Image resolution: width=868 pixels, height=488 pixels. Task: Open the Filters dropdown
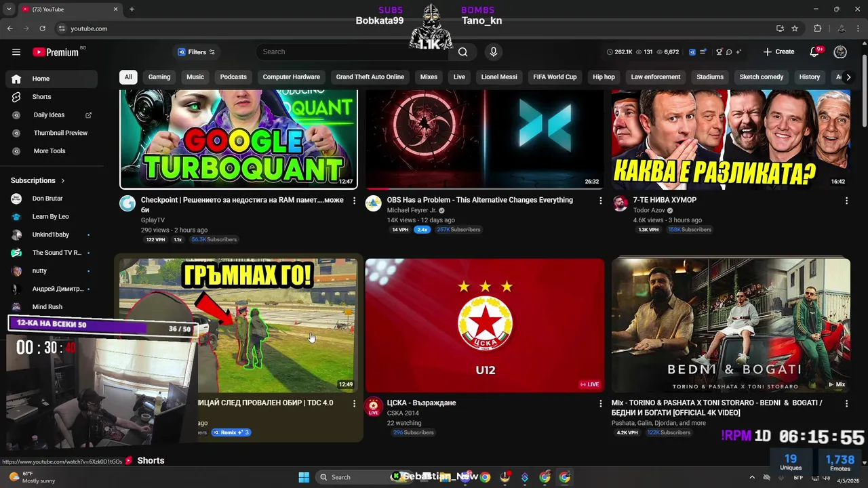[196, 52]
